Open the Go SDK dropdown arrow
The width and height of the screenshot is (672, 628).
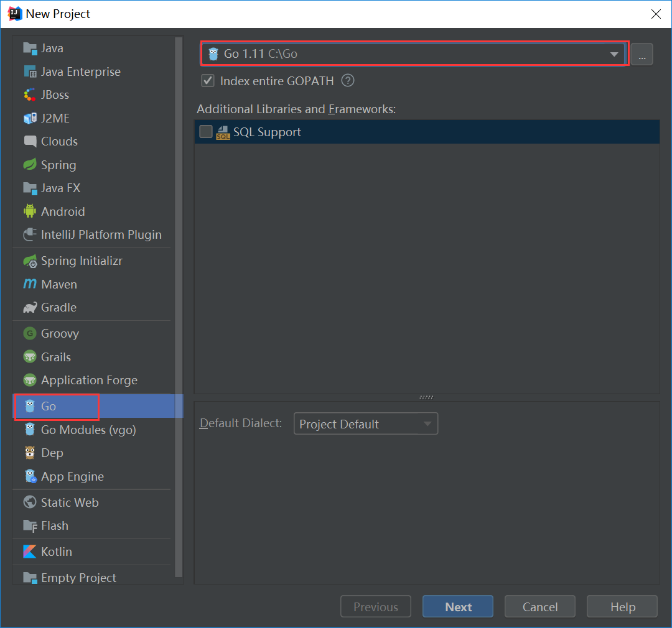614,54
